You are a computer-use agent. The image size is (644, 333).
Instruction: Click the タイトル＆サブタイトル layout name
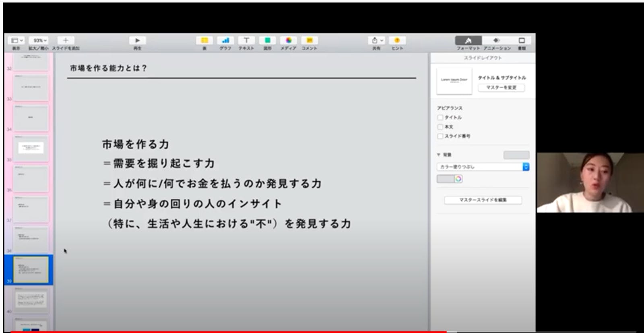click(x=502, y=77)
